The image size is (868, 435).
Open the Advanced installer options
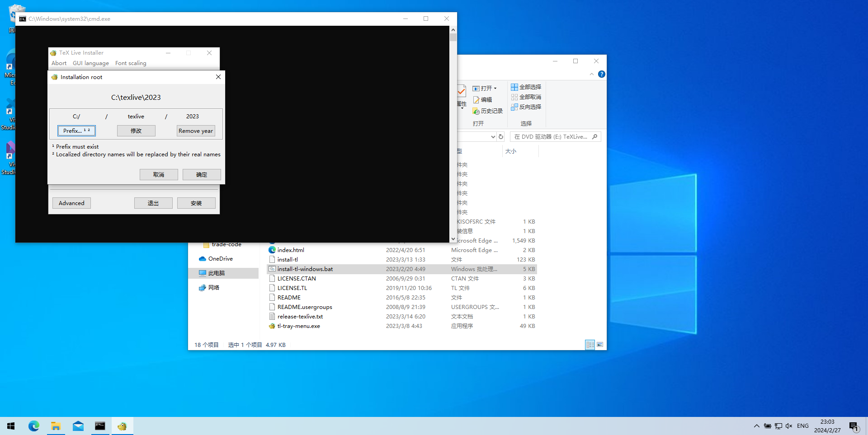pyautogui.click(x=71, y=203)
